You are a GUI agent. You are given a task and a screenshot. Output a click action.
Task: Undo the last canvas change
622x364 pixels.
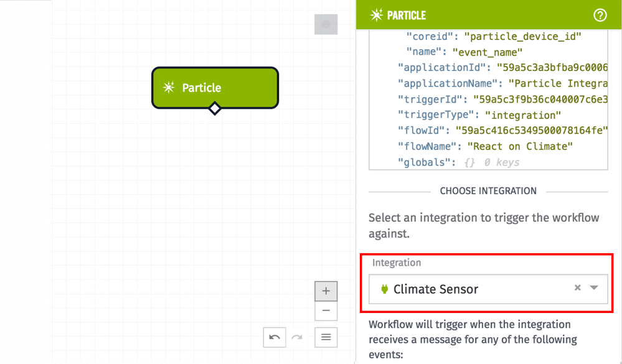pos(275,337)
